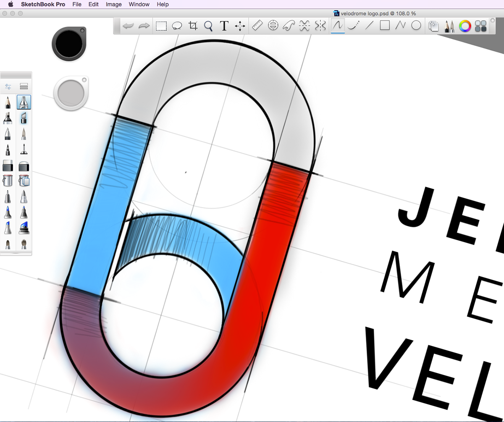Select the Lasso selection tool
The width and height of the screenshot is (504, 422).
177,26
